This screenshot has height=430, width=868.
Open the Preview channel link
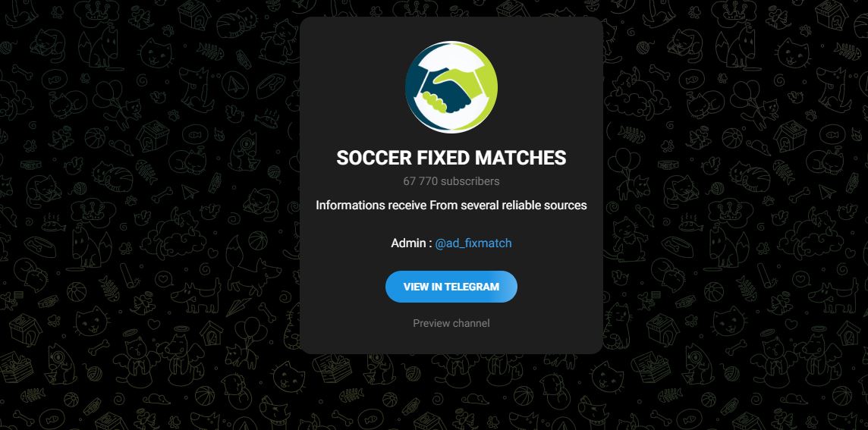(x=451, y=323)
